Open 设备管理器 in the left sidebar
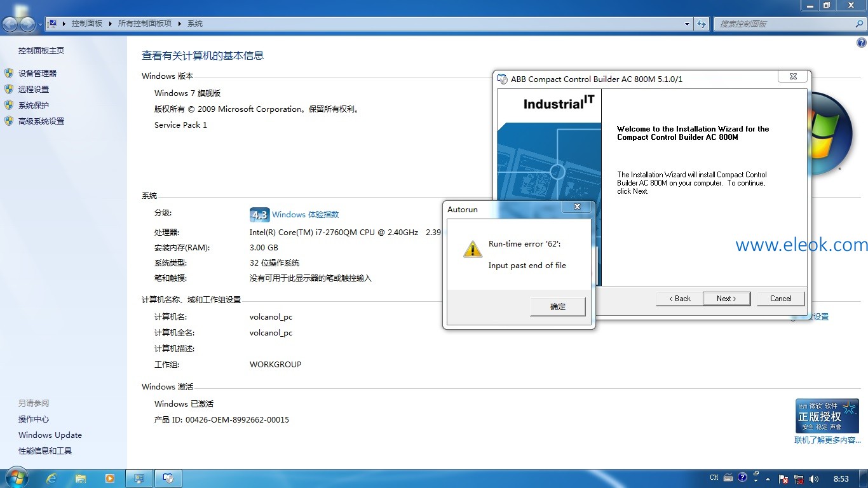The image size is (868, 488). pyautogui.click(x=37, y=73)
